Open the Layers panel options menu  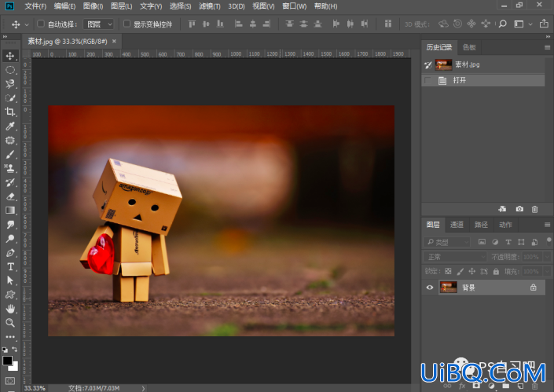click(547, 225)
